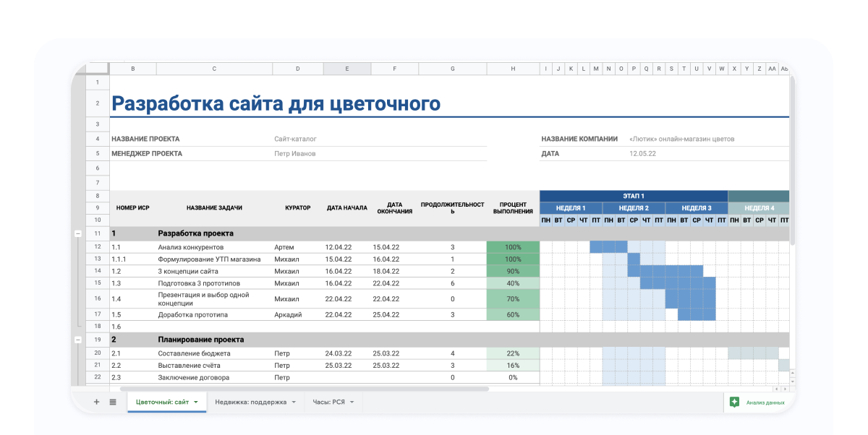Image resolution: width=868 pixels, height=435 pixels.
Task: Select column G header
Action: tap(453, 69)
